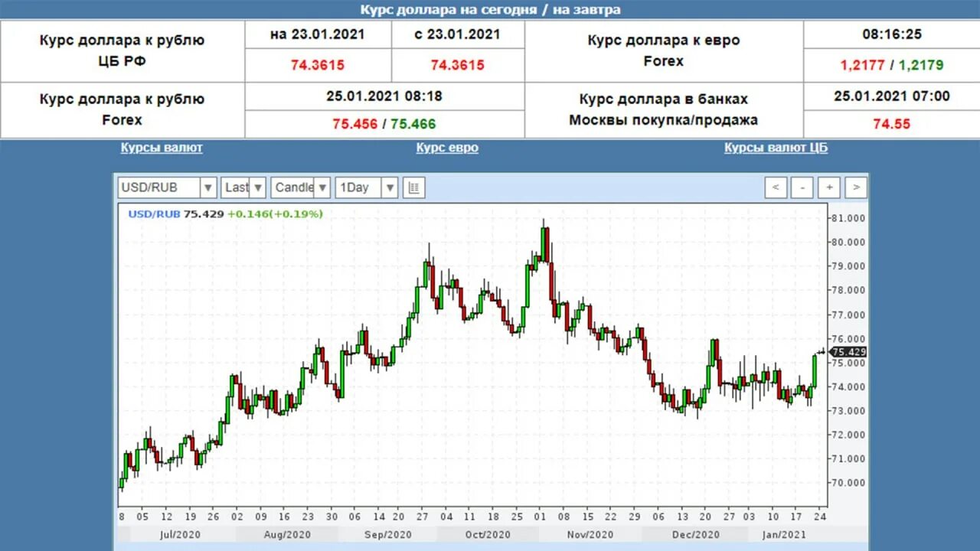
Task: Click the Курс доллара к рублю Forex cell
Action: tap(122, 110)
